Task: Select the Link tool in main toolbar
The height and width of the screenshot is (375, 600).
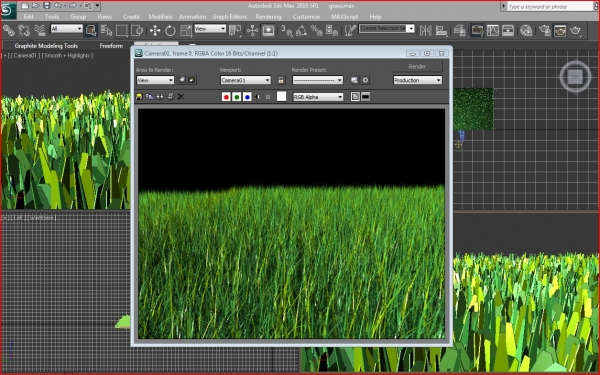Action: point(8,30)
